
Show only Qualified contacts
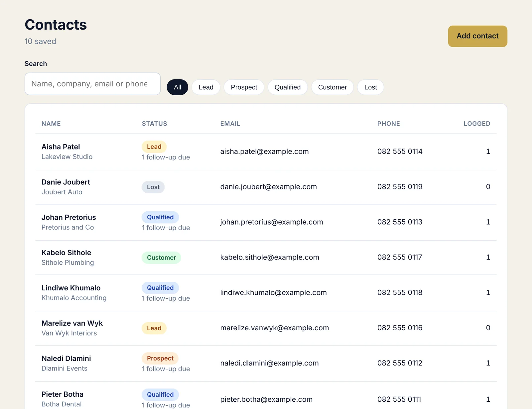[288, 87]
